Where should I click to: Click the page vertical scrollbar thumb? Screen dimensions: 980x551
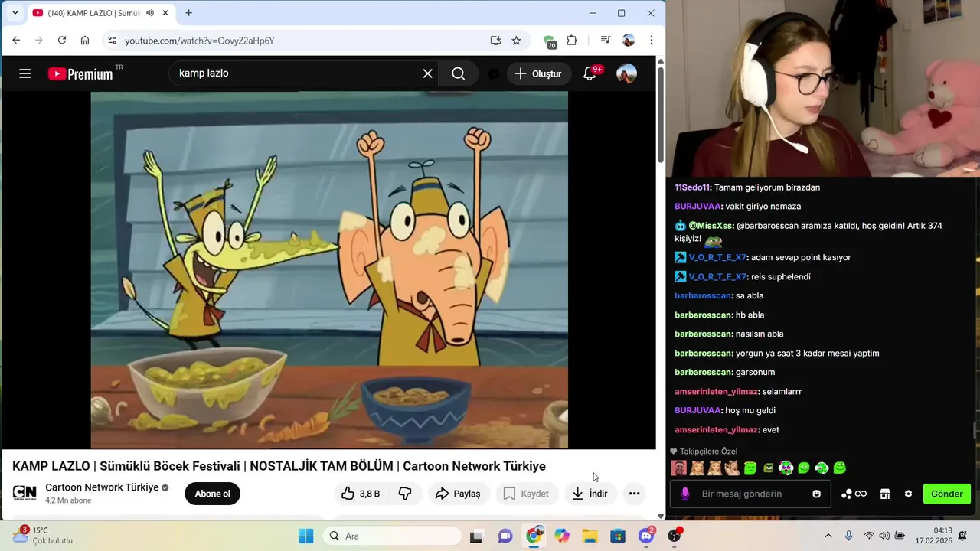660,115
